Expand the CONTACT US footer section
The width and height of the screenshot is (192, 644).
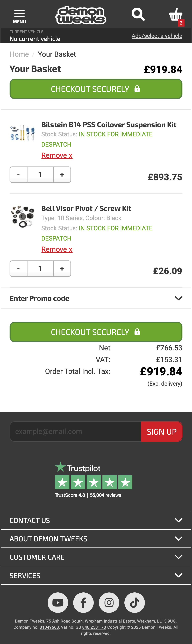(96, 520)
